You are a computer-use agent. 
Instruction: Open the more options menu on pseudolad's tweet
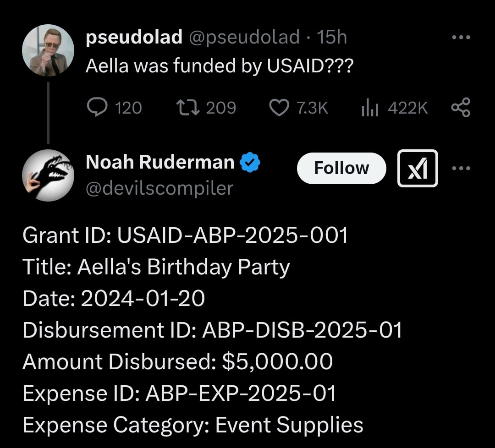461,38
